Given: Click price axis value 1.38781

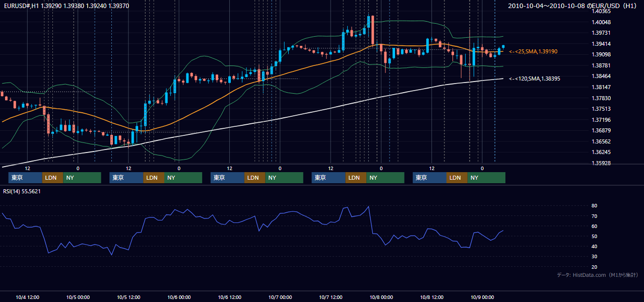Looking at the screenshot, I should (x=601, y=65).
